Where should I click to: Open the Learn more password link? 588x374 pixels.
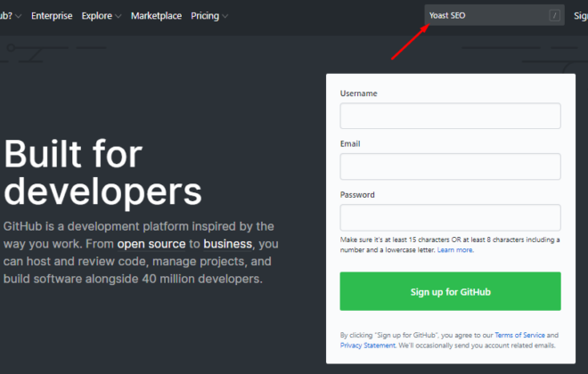(x=455, y=250)
